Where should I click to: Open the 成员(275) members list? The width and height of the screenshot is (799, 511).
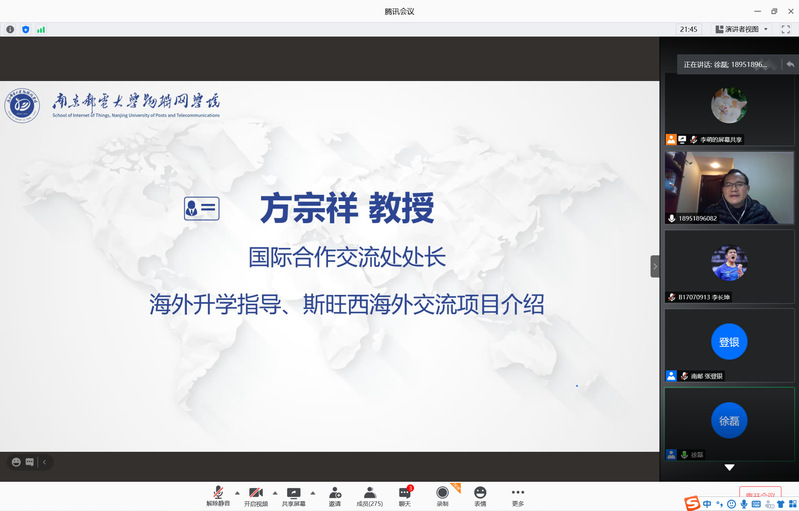(x=370, y=496)
